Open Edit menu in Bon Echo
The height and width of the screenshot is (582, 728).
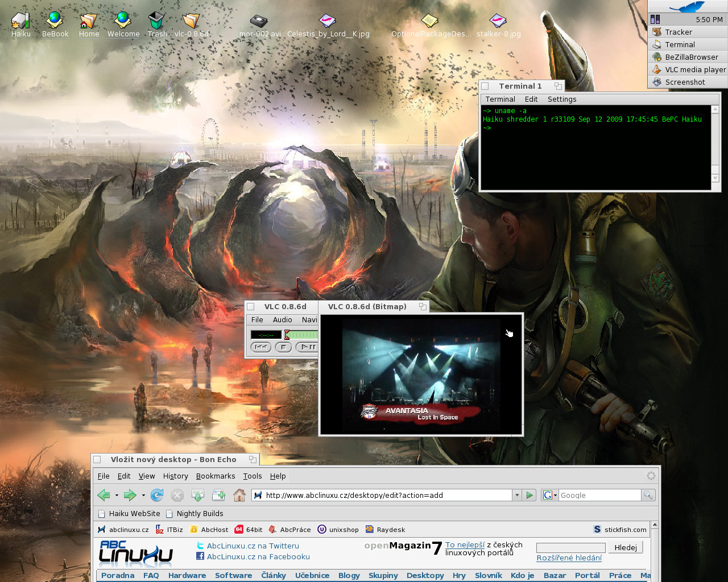124,476
